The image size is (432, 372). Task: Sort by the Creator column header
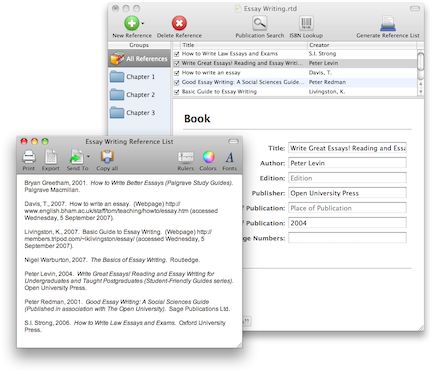pos(362,45)
